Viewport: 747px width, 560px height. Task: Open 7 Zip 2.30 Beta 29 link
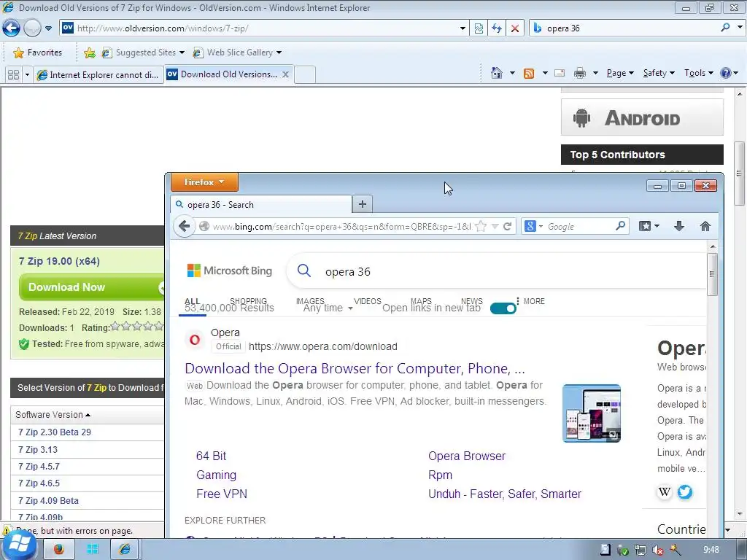tap(54, 432)
